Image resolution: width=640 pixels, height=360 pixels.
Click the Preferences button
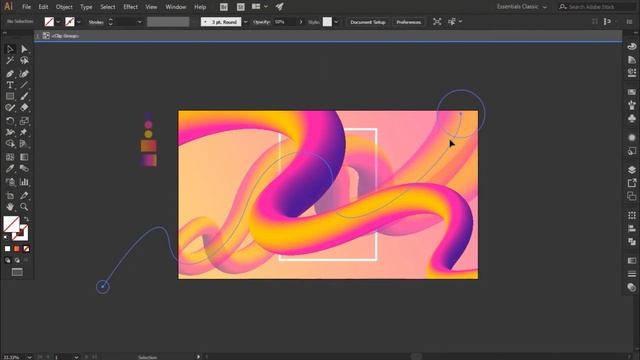[x=409, y=22]
